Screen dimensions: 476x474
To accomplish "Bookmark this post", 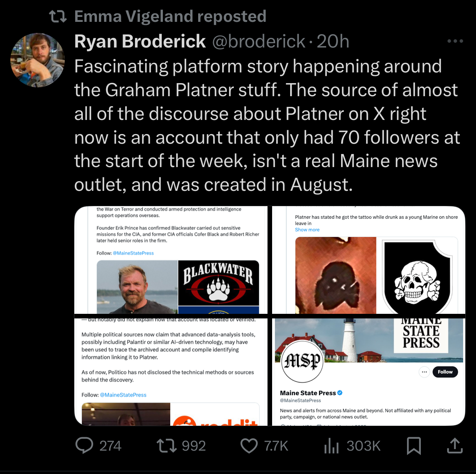I will 414,445.
